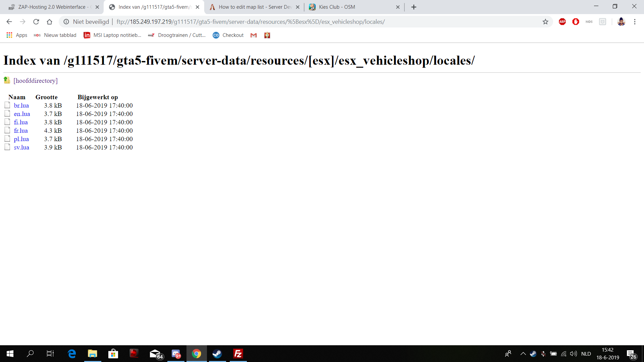Click the Gmail bookmark icon

click(254, 35)
